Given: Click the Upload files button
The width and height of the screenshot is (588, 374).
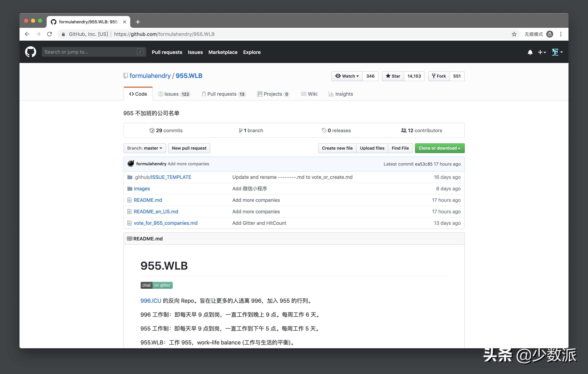Looking at the screenshot, I should (372, 148).
